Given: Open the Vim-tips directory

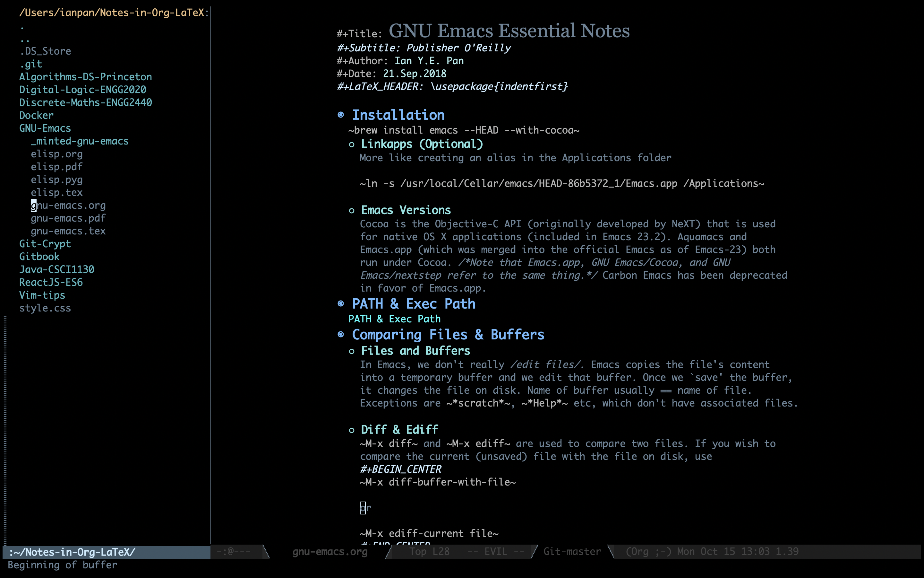Looking at the screenshot, I should [x=42, y=295].
